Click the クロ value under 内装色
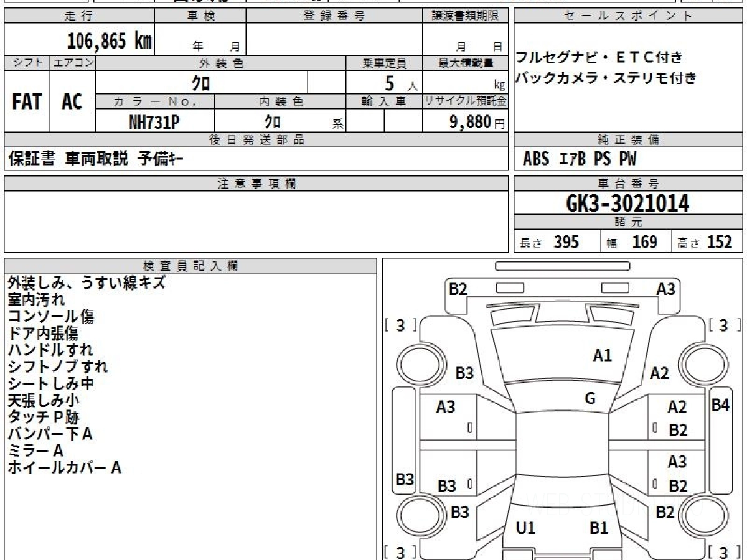The height and width of the screenshot is (560, 747). (272, 122)
